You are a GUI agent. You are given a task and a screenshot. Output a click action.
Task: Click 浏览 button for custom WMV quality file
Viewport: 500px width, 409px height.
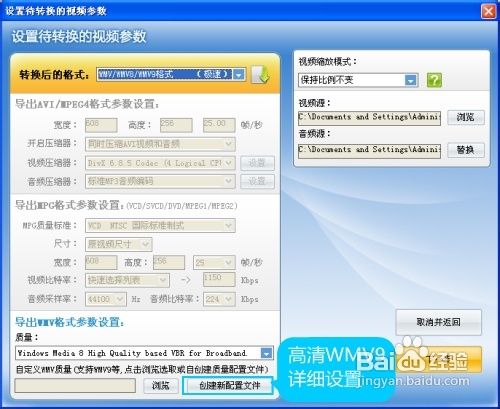pos(161,386)
